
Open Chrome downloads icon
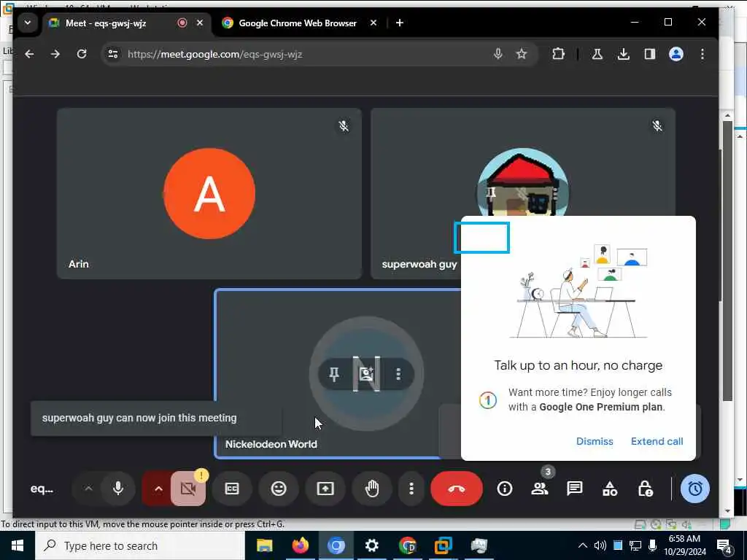[x=623, y=54]
